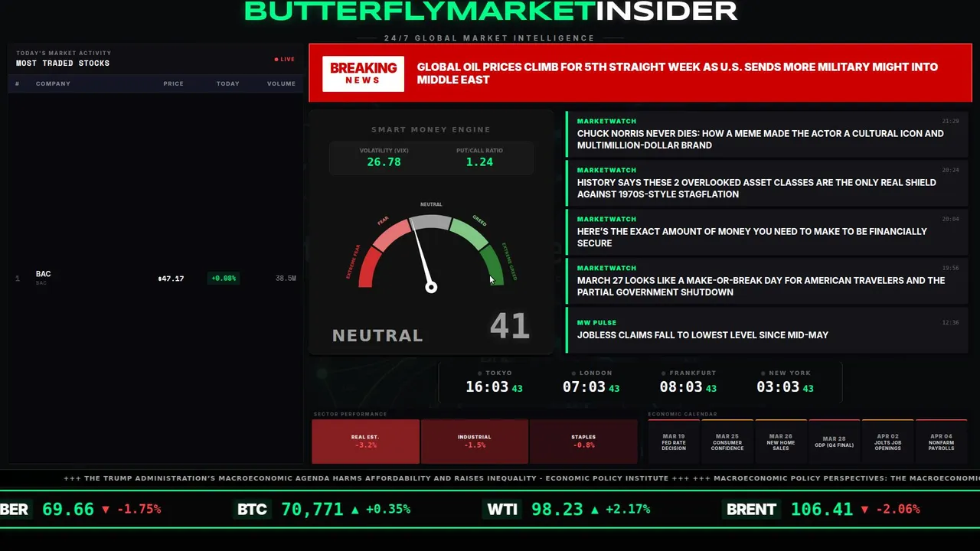Open the jobless claims MW Pulse article
The height and width of the screenshot is (551, 980).
[768, 330]
